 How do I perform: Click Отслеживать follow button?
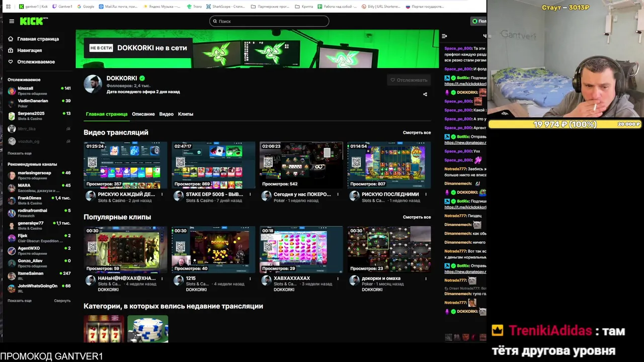click(409, 80)
